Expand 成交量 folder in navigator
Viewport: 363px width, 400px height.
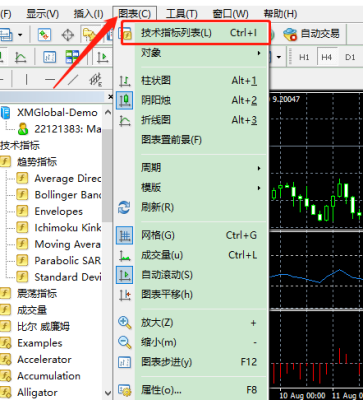coord(32,310)
